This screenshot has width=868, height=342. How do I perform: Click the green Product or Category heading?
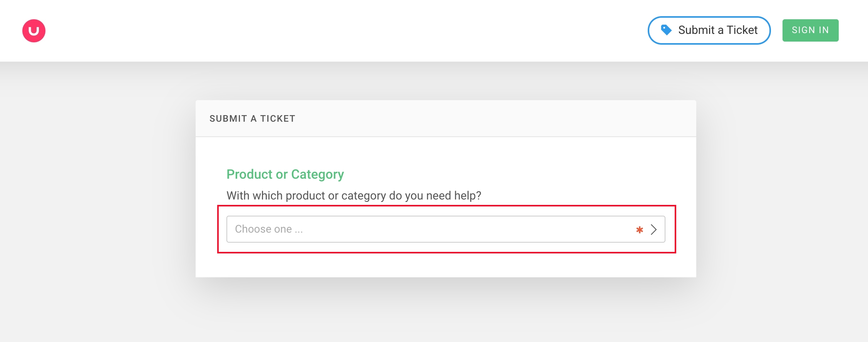point(285,174)
